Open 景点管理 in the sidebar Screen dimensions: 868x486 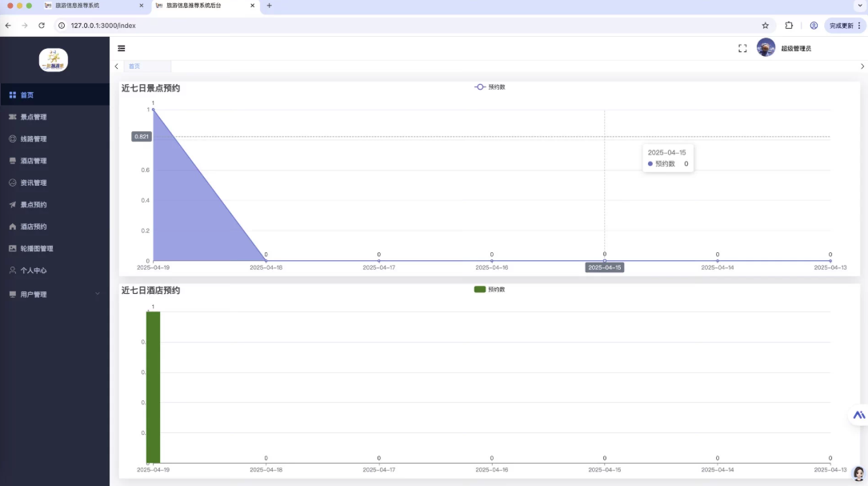tap(55, 117)
